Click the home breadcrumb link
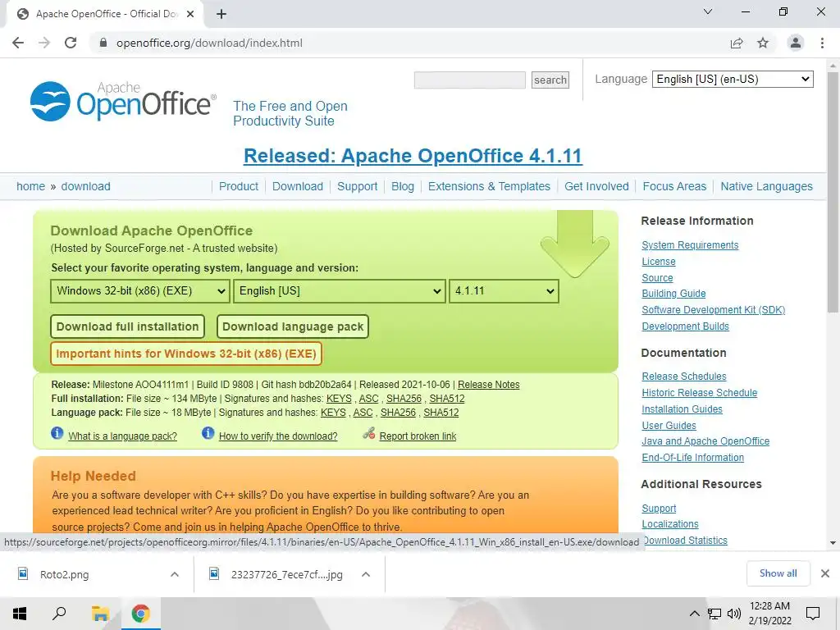This screenshot has width=840, height=630. tap(30, 186)
